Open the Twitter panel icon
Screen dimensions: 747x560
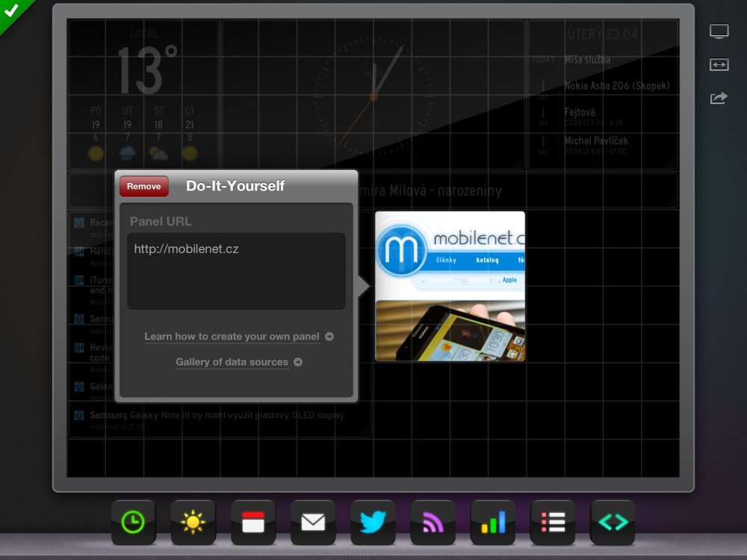(x=373, y=522)
